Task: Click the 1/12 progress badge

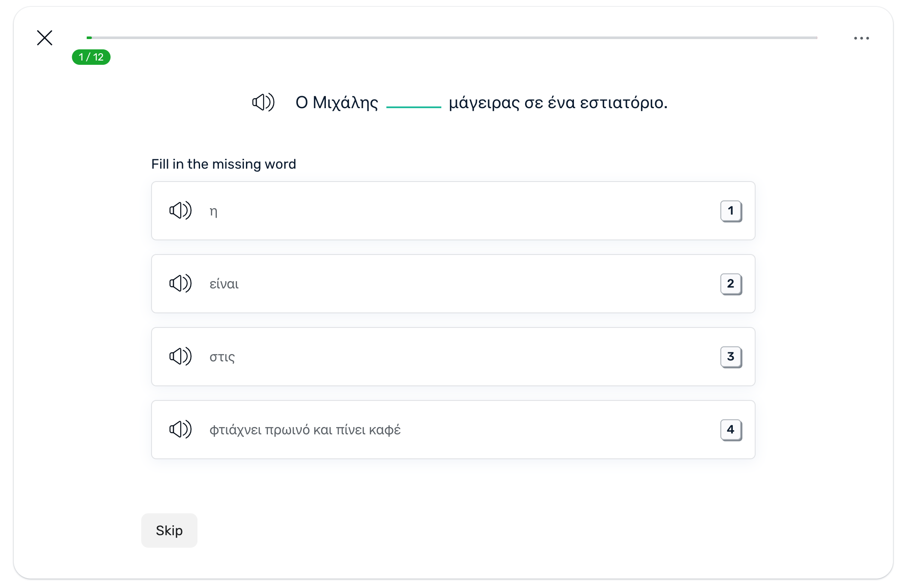Action: tap(91, 57)
